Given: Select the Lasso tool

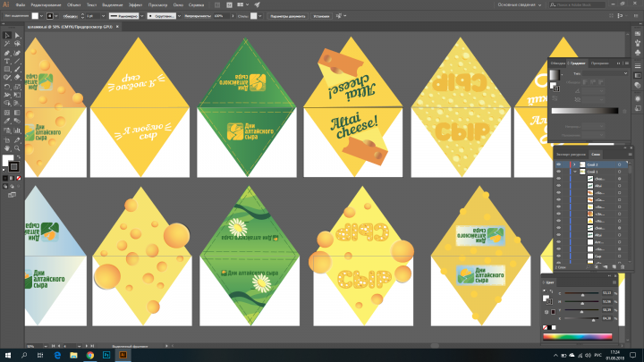Looking at the screenshot, I should pos(17,44).
